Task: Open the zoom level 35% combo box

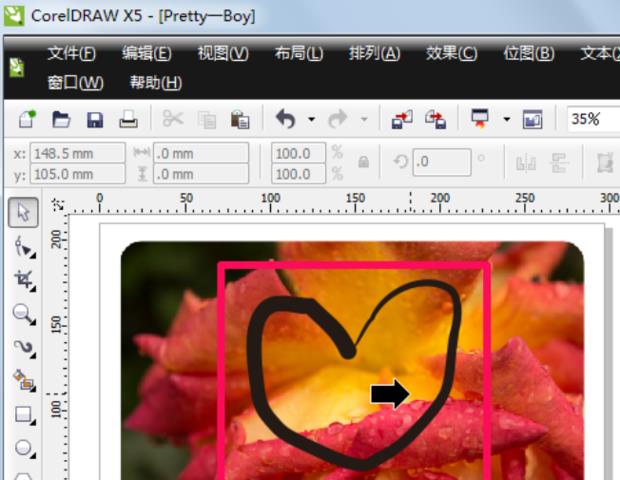Action: [593, 119]
